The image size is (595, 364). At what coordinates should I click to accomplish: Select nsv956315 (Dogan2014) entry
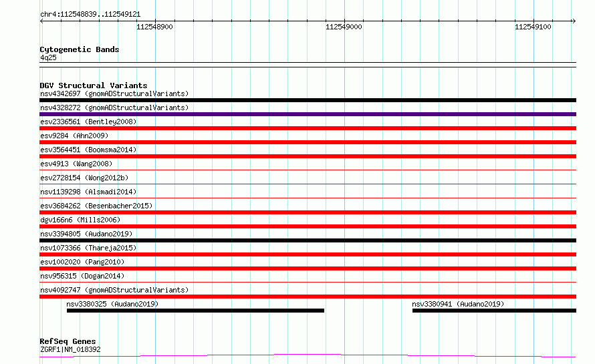tap(82, 276)
